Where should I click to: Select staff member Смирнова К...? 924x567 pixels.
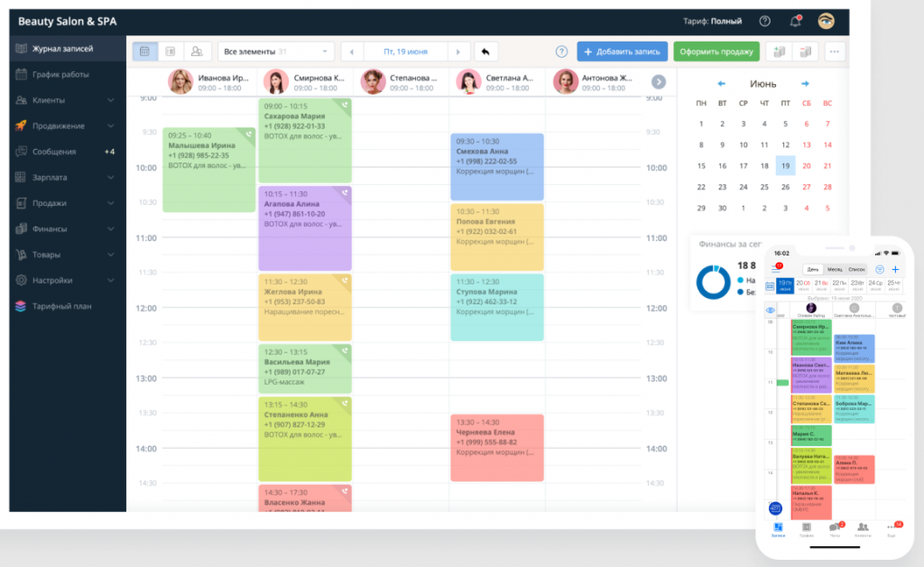pyautogui.click(x=304, y=82)
